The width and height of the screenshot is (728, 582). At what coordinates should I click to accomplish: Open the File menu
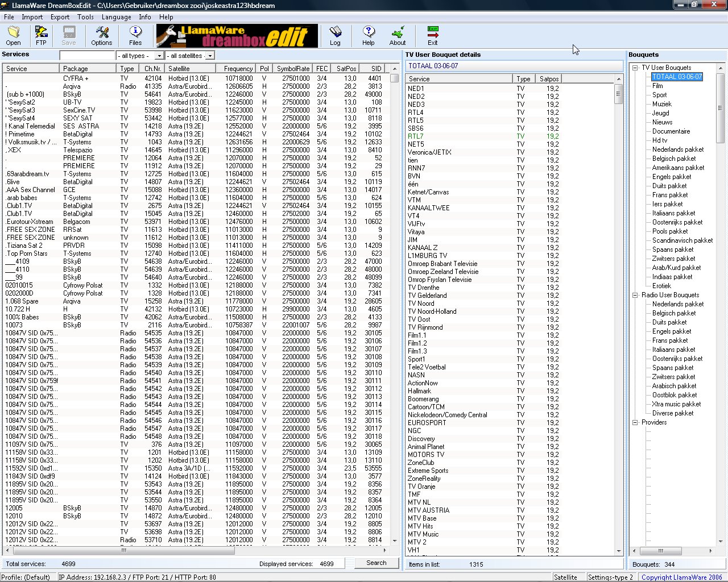tap(9, 17)
